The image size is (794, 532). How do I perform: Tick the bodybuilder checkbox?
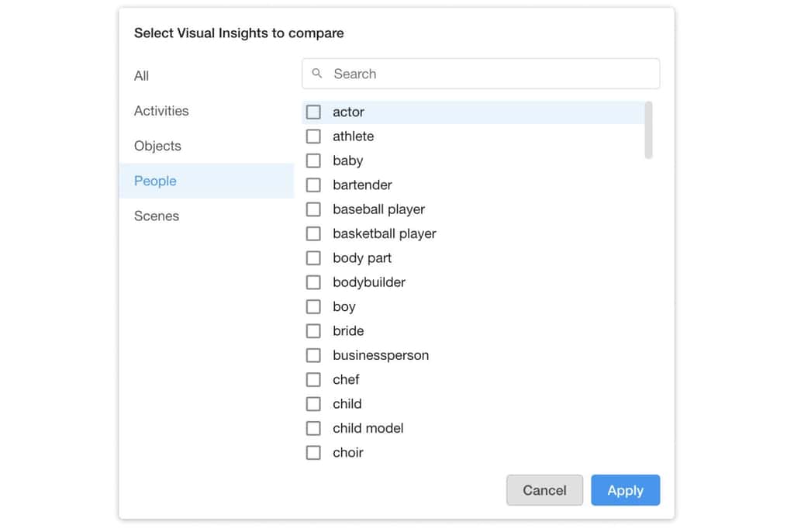click(x=313, y=282)
